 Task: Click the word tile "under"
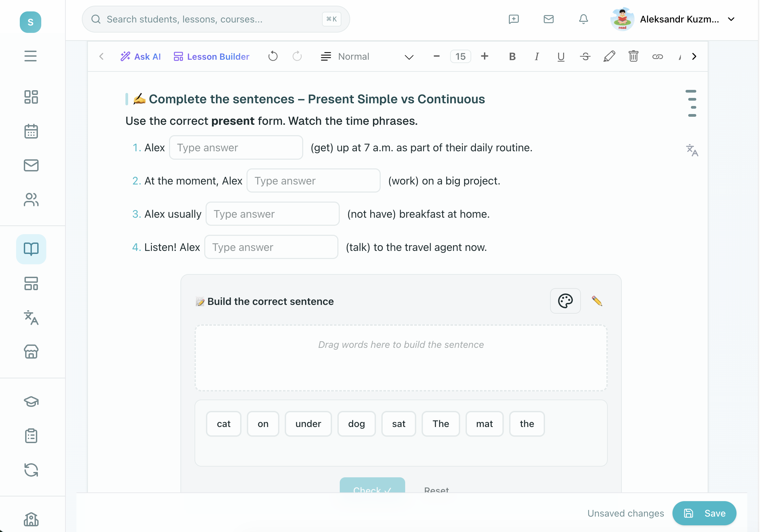click(308, 424)
